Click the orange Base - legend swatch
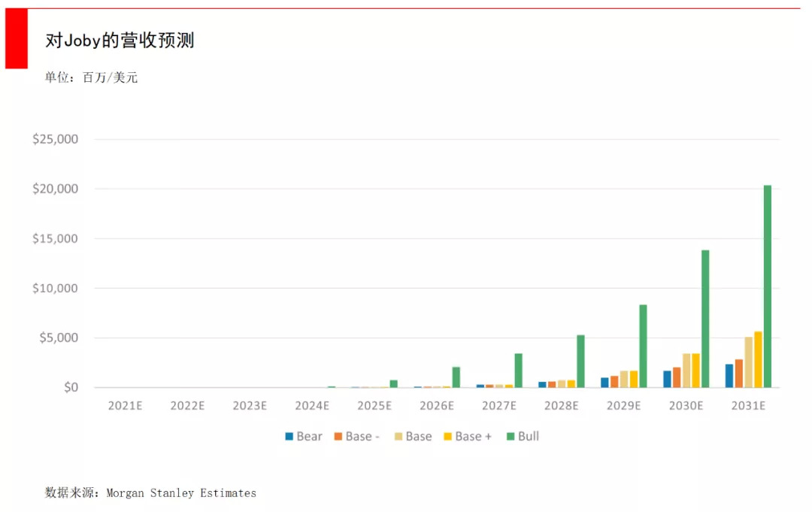This screenshot has width=812, height=512. (338, 436)
